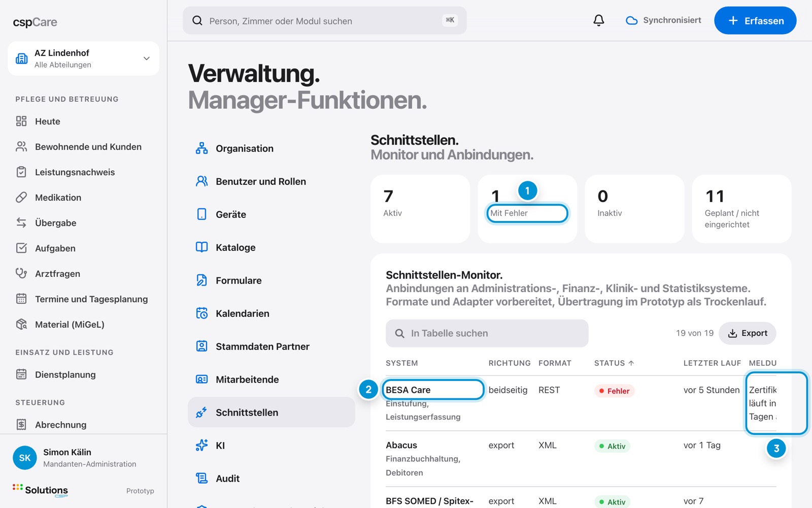Click the Aktiv badge in Abacus row

pos(612,446)
